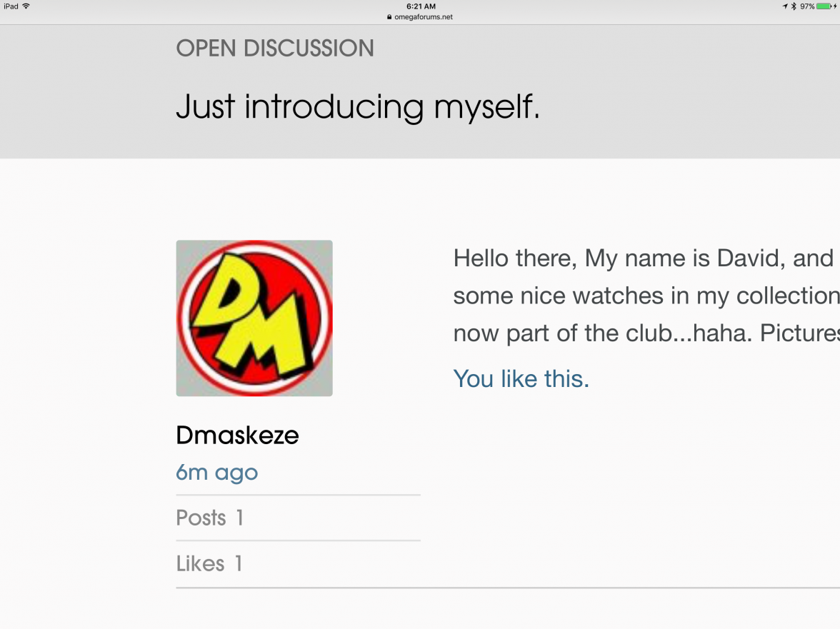The width and height of the screenshot is (840, 629).
Task: Click the 'Just introducing myself.' thread title
Action: point(357,107)
